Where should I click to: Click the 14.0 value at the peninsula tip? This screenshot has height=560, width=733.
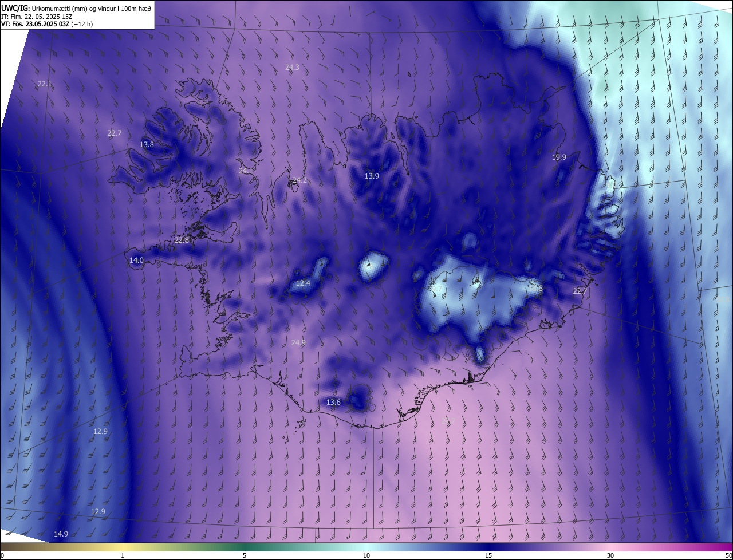click(x=136, y=260)
